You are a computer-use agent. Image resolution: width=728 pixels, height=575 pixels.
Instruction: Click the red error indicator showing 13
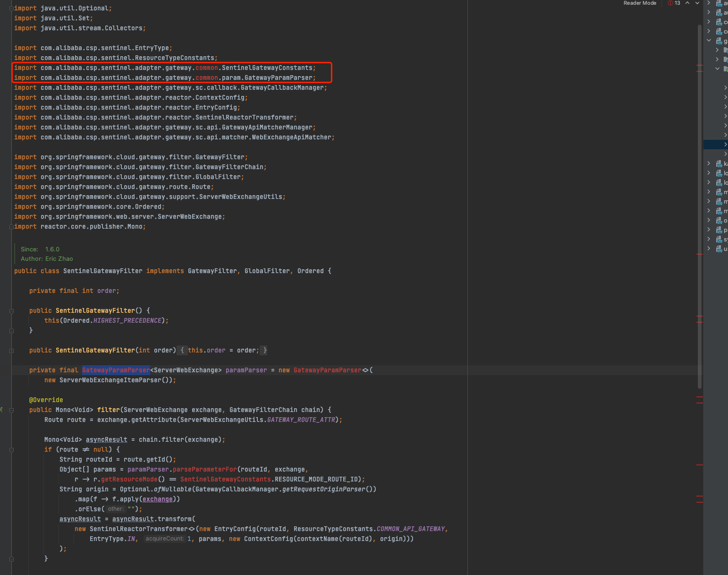pos(674,3)
